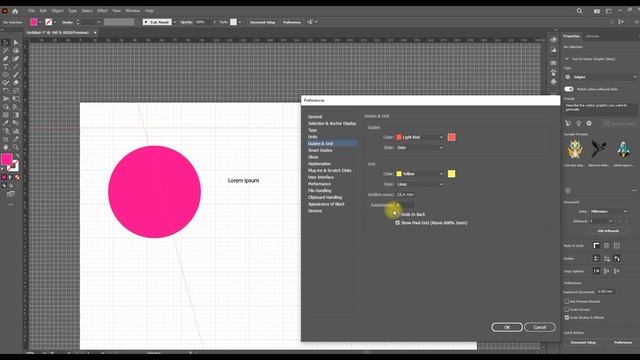Toggle Show Guides icon in Properties
Image resolution: width=640 pixels, height=360 pixels.
click(x=596, y=258)
